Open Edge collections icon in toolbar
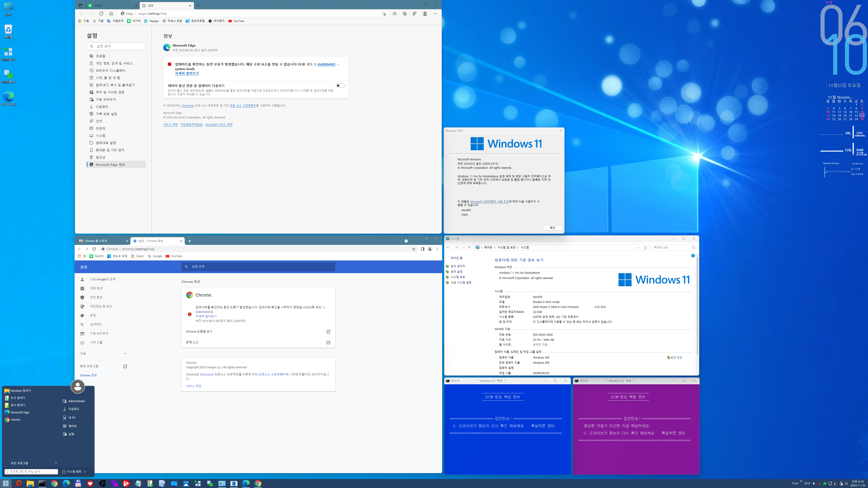868x488 pixels. coord(405,14)
